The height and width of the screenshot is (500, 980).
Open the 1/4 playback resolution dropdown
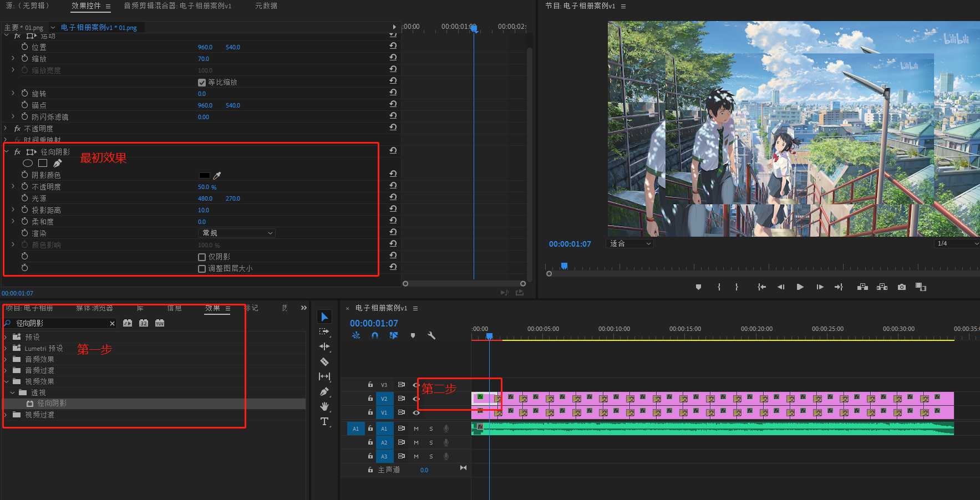tap(957, 243)
